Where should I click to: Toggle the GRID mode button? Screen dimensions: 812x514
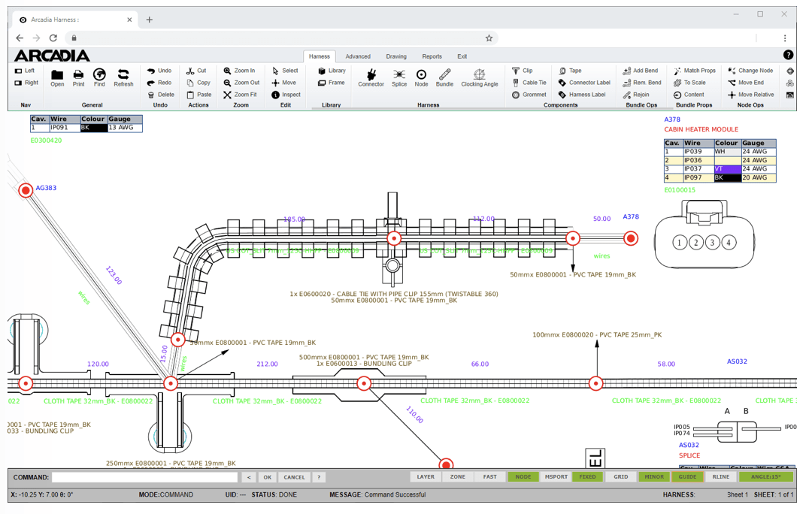[x=620, y=477]
